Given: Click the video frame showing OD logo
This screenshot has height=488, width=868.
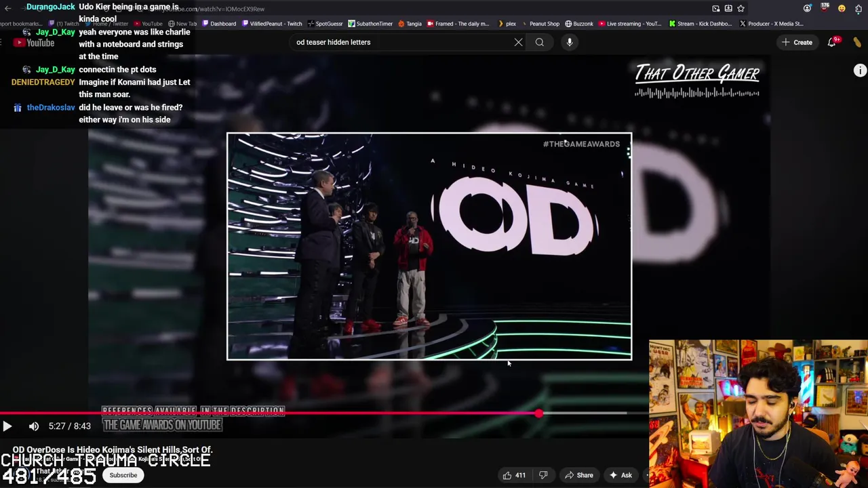Looking at the screenshot, I should pos(429,246).
